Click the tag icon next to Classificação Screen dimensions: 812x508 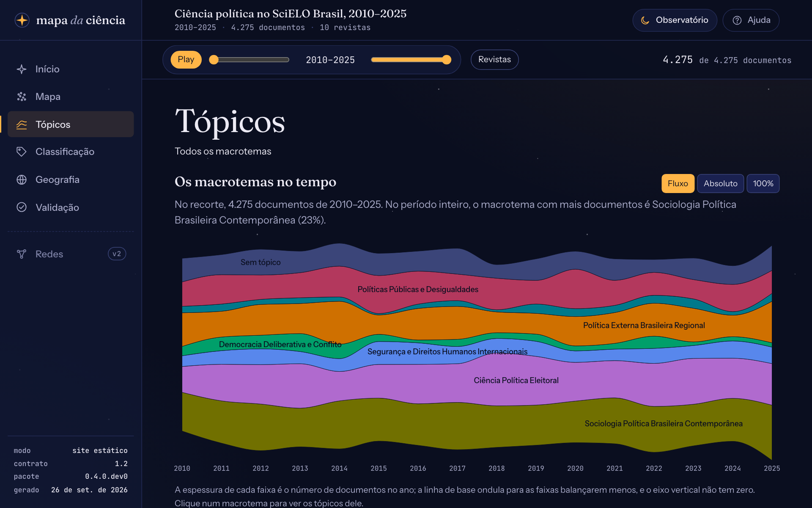click(22, 152)
